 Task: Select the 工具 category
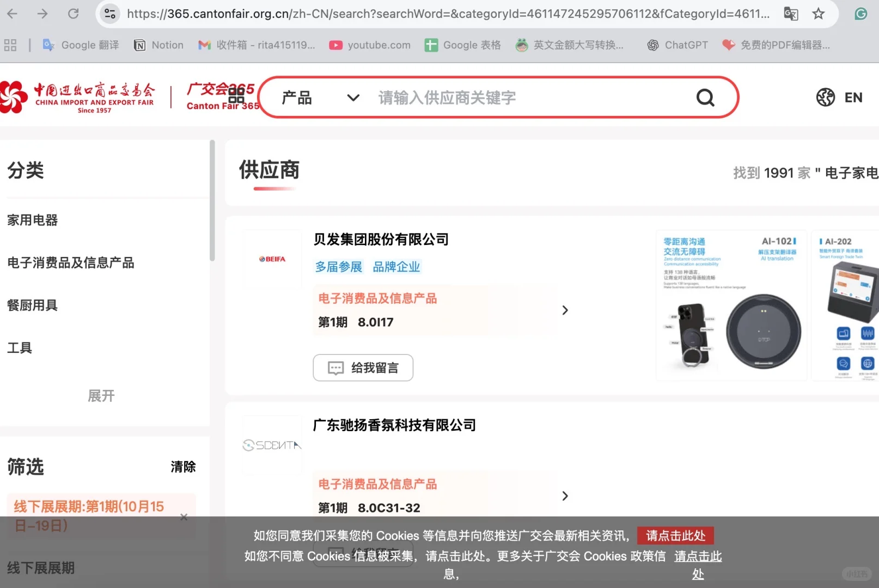coord(20,347)
